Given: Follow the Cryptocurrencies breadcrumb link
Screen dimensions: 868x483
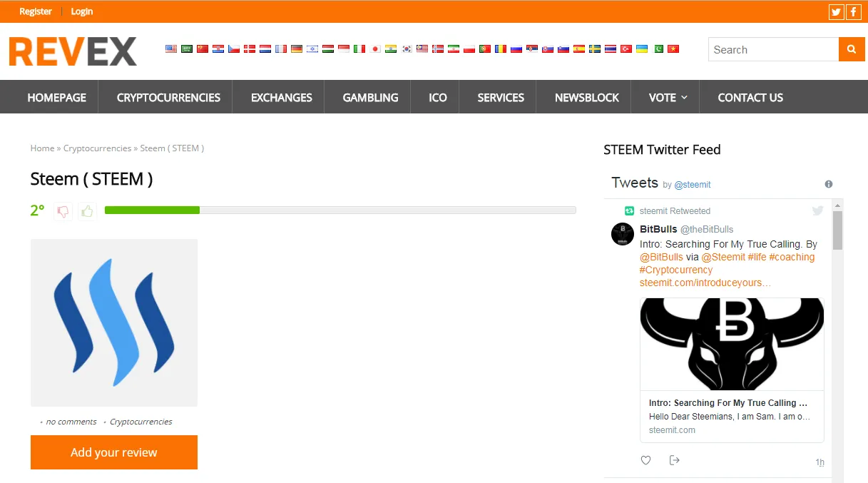Looking at the screenshot, I should (97, 148).
